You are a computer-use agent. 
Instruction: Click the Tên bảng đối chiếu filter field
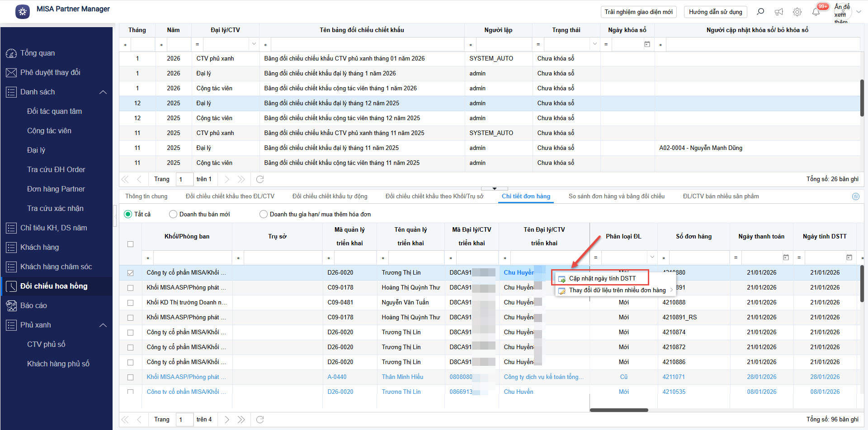(367, 44)
